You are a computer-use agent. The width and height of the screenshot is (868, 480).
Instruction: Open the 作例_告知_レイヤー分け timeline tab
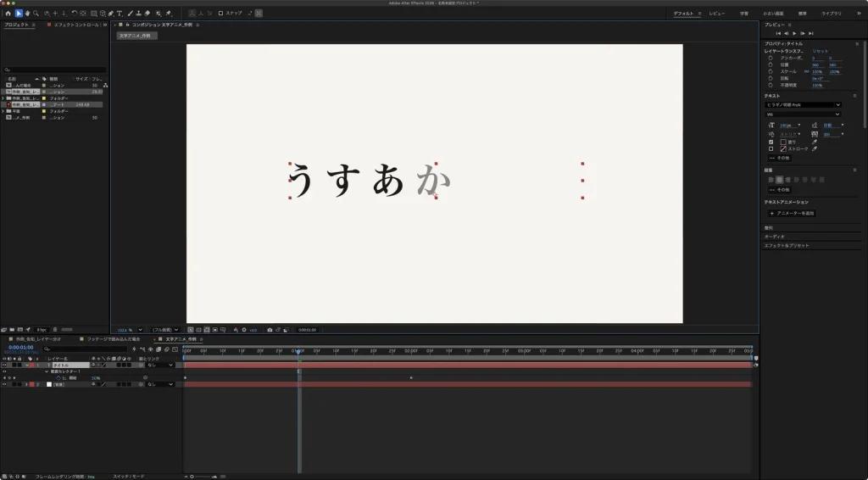coord(38,339)
